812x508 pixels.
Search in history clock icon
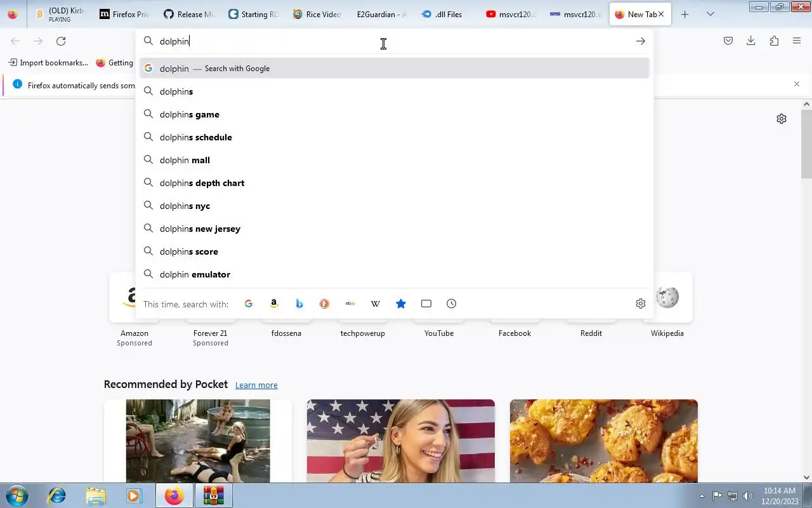point(452,304)
